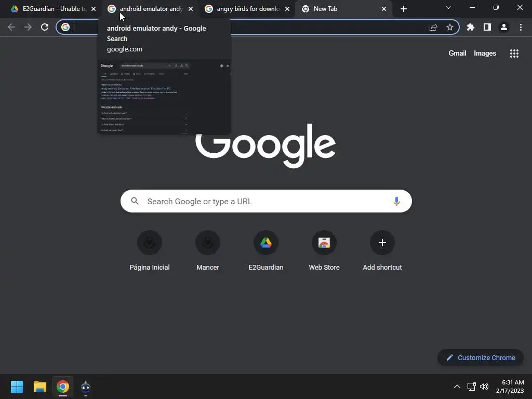Open the Página Inicial shortcut
The height and width of the screenshot is (399, 532).
pyautogui.click(x=150, y=251)
